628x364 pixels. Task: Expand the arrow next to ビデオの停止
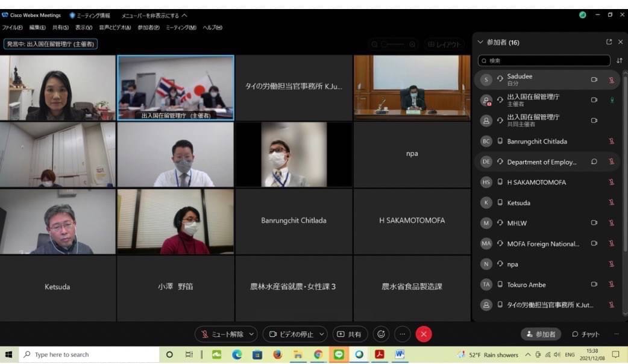322,334
